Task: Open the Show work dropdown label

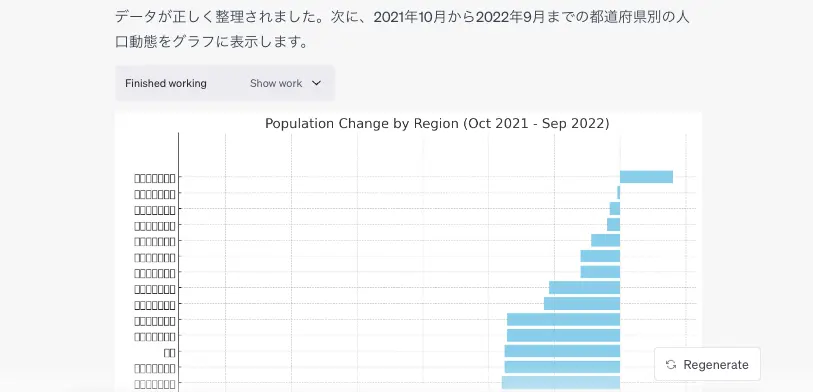Action: [x=276, y=83]
